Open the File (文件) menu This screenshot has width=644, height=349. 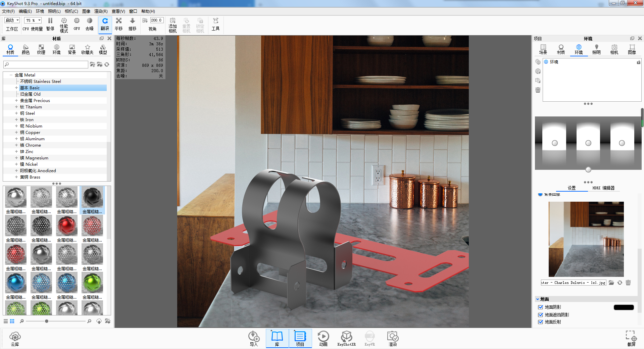[8, 11]
